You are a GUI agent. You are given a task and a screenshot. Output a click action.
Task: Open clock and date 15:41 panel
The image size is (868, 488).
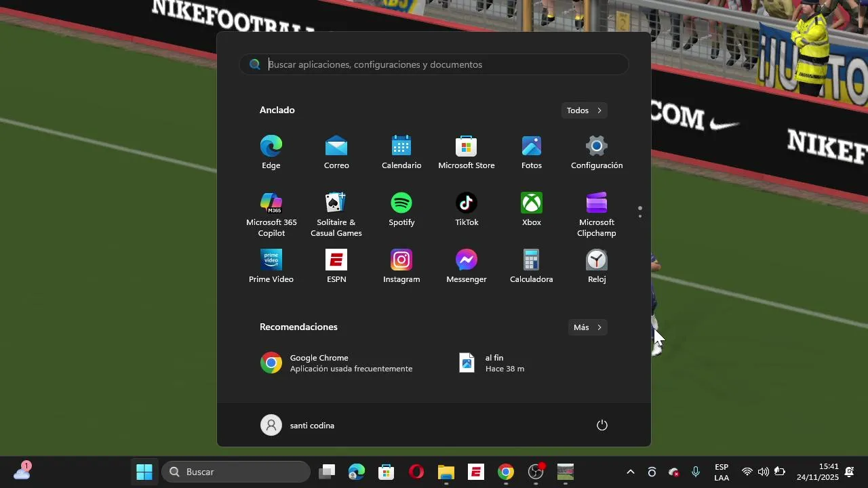(x=817, y=472)
